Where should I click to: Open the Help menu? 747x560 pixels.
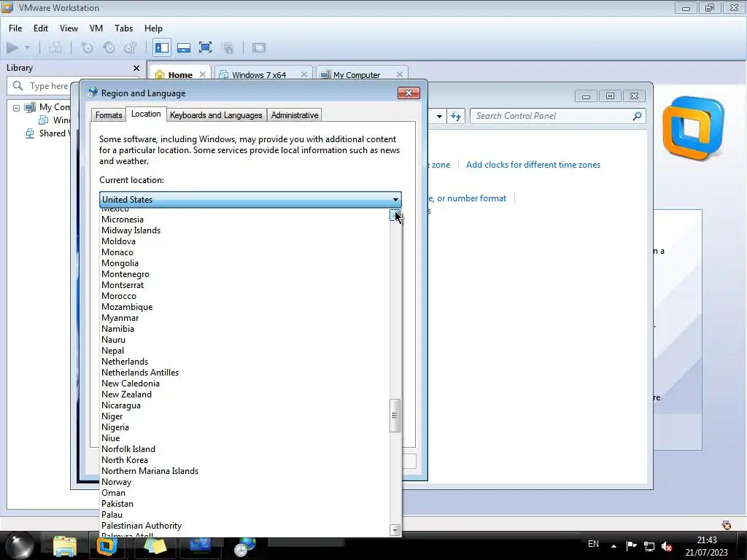coord(153,28)
